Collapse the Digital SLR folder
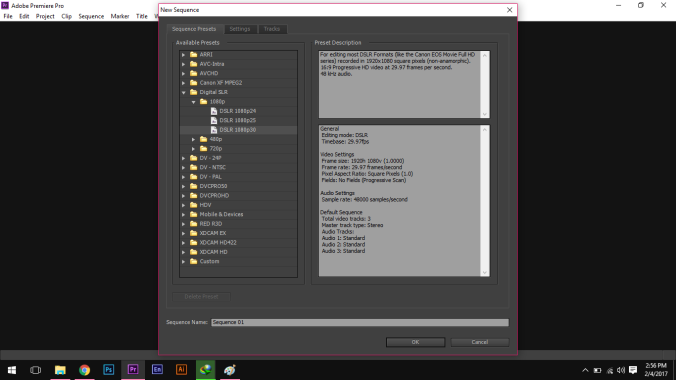Image resolution: width=676 pixels, height=380 pixels. coord(184,92)
